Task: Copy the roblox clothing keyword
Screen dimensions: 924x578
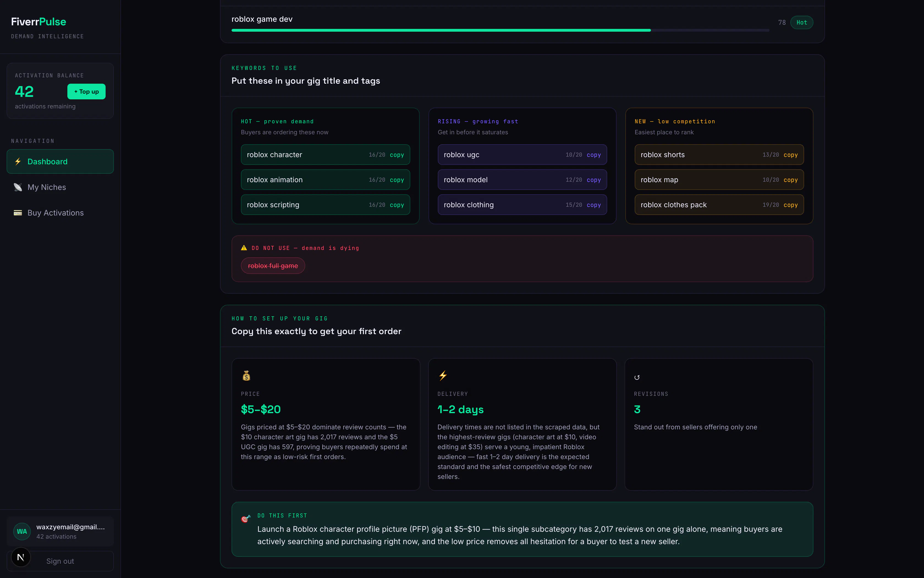Action: (x=594, y=205)
